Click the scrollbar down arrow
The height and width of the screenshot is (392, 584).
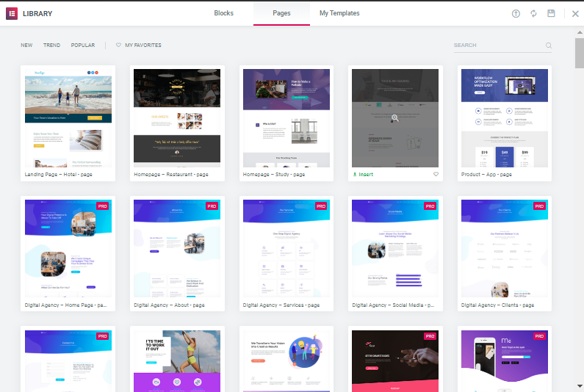pos(580,386)
